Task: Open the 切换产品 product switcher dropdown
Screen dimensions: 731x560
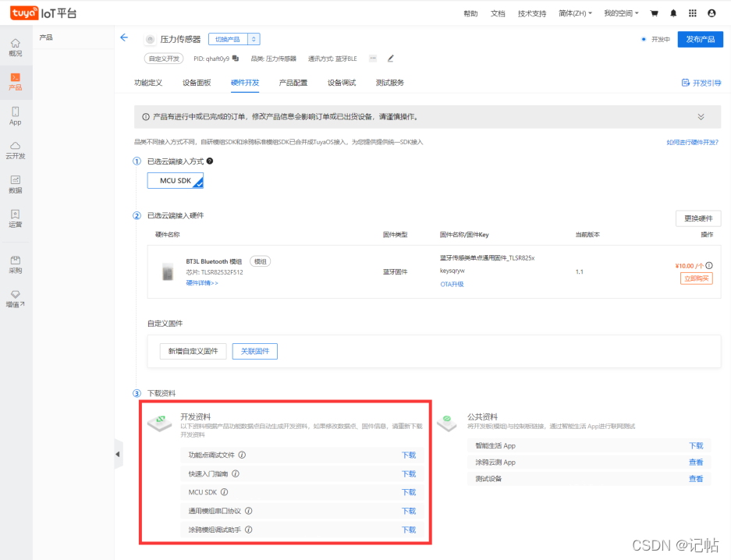Action: pyautogui.click(x=234, y=39)
